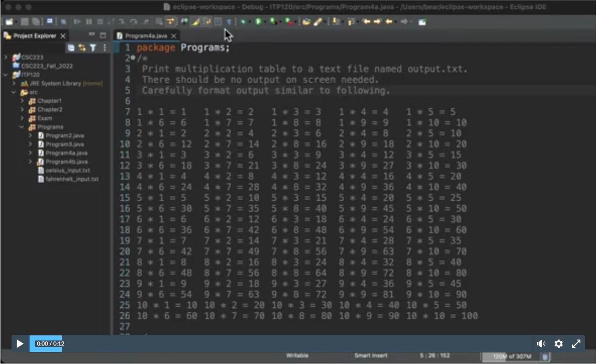The height and width of the screenshot is (364, 597).
Task: Toggle Link with Editor in Project Explorer
Action: tap(82, 48)
